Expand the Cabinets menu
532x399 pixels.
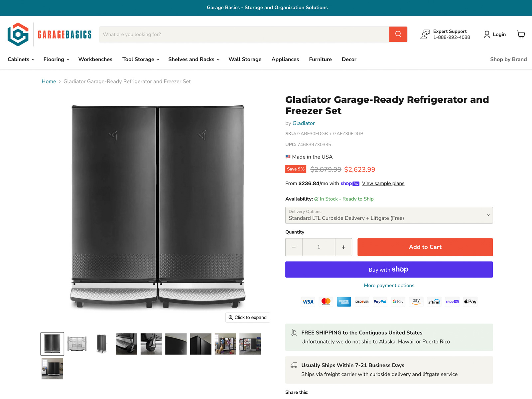[21, 60]
